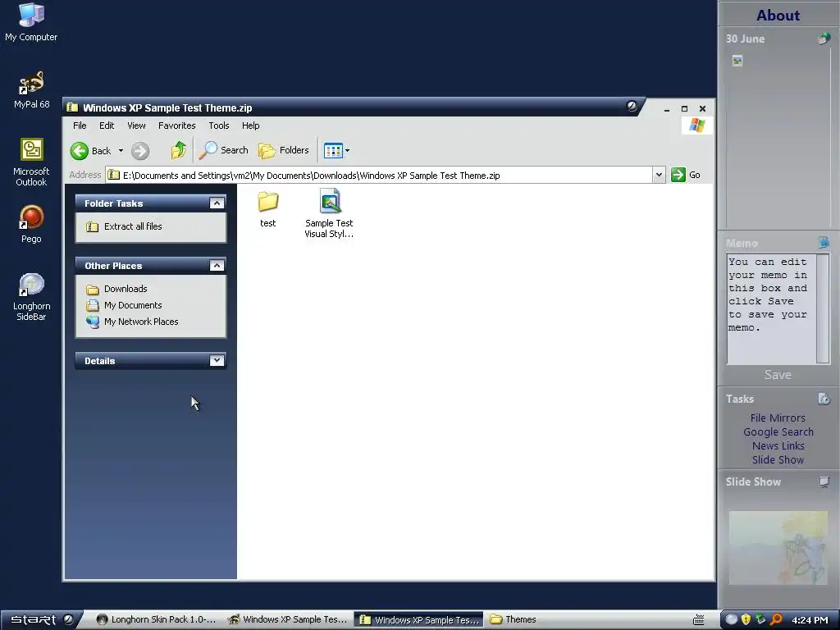Click the Forward arrow icon
The width and height of the screenshot is (840, 630).
140,151
